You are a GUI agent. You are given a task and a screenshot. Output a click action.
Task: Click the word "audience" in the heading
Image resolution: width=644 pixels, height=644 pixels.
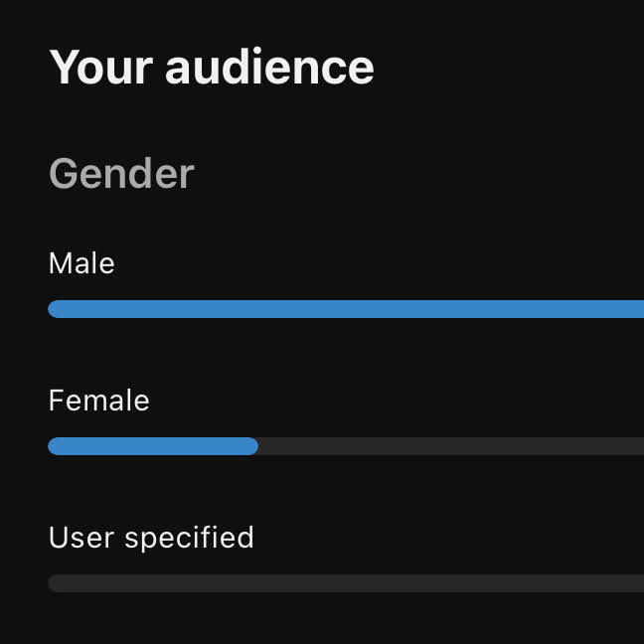click(269, 68)
